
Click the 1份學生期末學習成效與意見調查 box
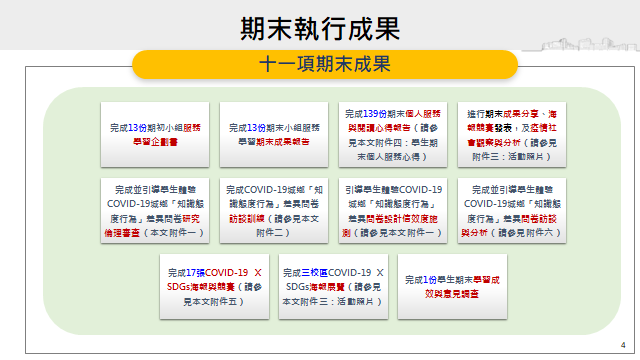tap(452, 287)
